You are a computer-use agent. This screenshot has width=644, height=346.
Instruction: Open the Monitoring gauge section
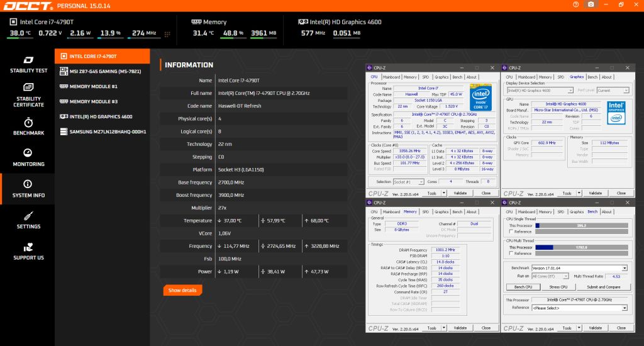[28, 157]
